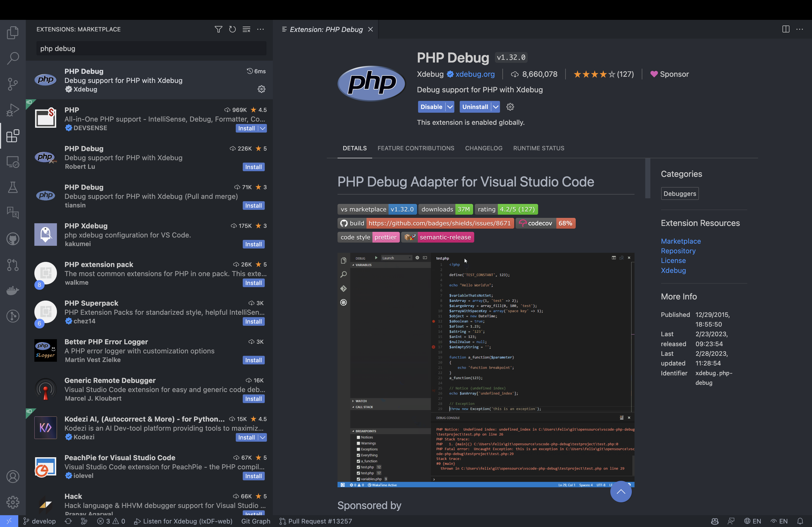The height and width of the screenshot is (527, 812).
Task: Switch to the Changelog tab
Action: tap(483, 148)
